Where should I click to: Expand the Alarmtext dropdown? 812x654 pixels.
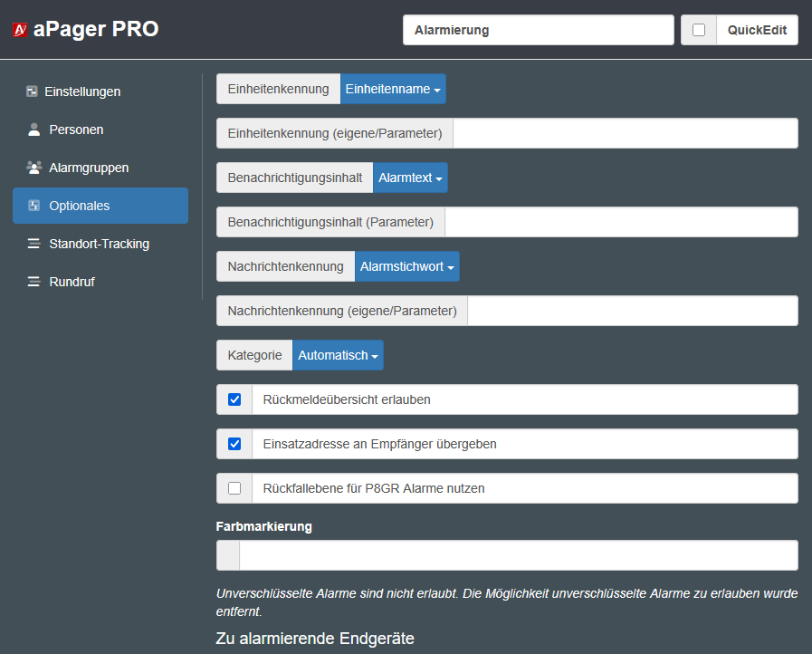click(410, 178)
